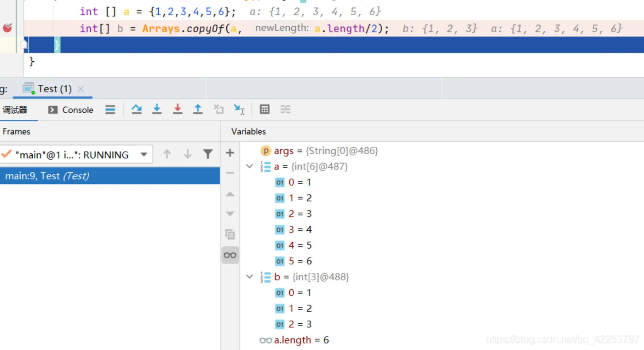
Task: Click the int [] a declaration line
Action: pos(158,12)
